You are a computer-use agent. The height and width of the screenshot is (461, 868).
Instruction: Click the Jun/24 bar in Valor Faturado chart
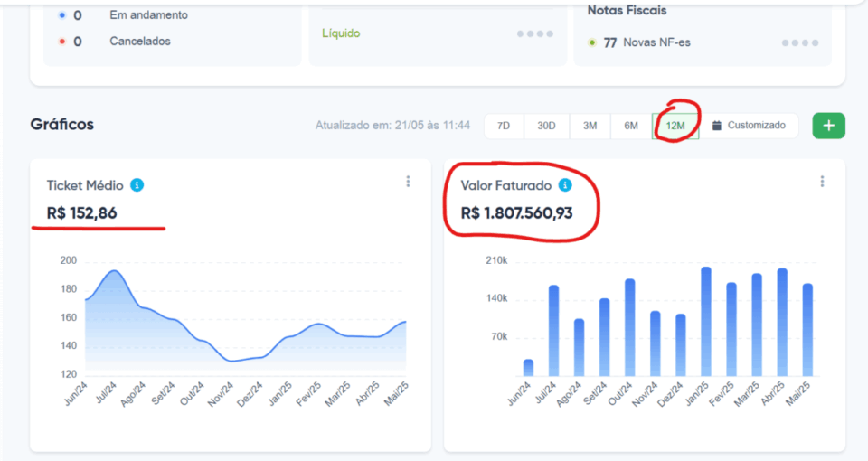click(528, 368)
